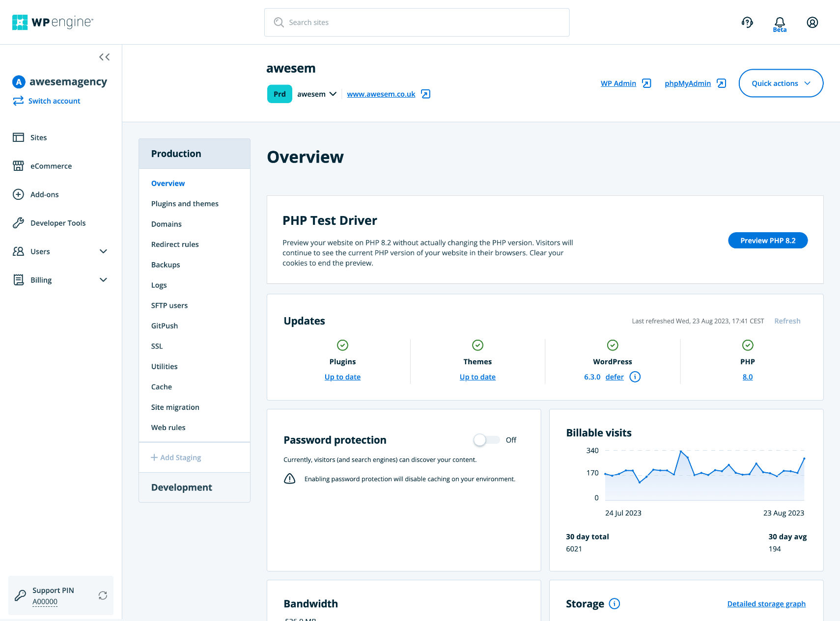Open the user profile icon

point(812,22)
